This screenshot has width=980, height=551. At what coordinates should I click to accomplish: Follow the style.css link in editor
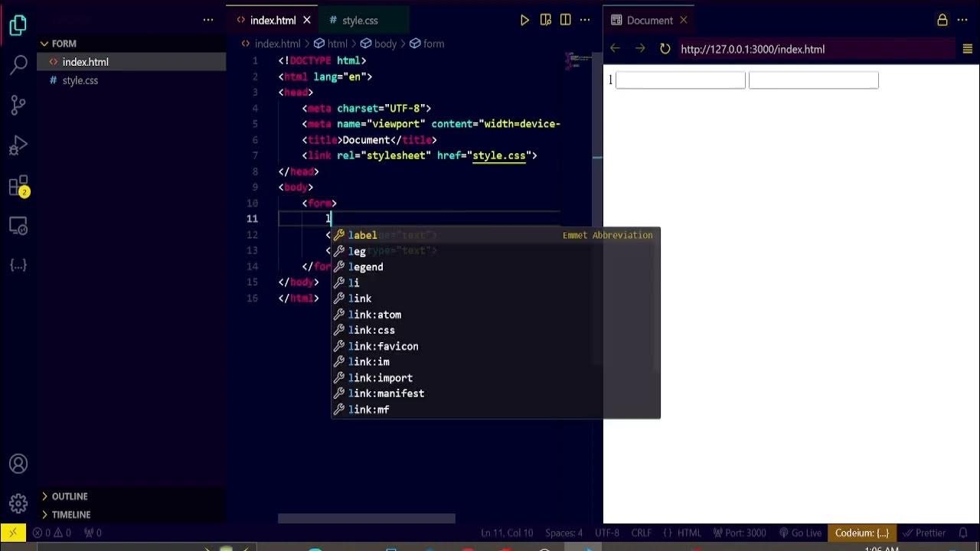click(x=498, y=155)
